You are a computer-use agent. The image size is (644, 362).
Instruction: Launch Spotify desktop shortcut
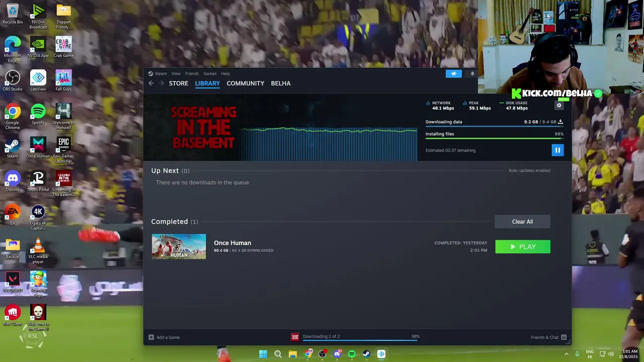point(38,115)
